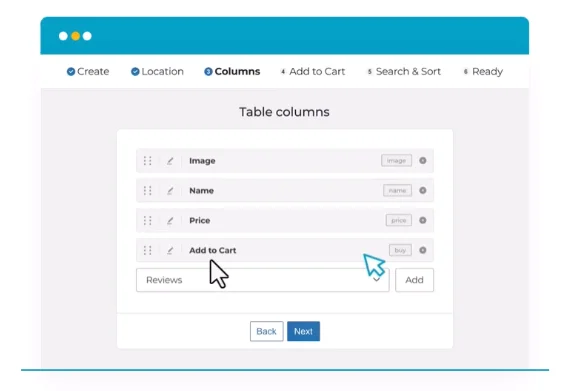The width and height of the screenshot is (567, 391).
Task: Click the 'Name' column label
Action: [201, 191]
